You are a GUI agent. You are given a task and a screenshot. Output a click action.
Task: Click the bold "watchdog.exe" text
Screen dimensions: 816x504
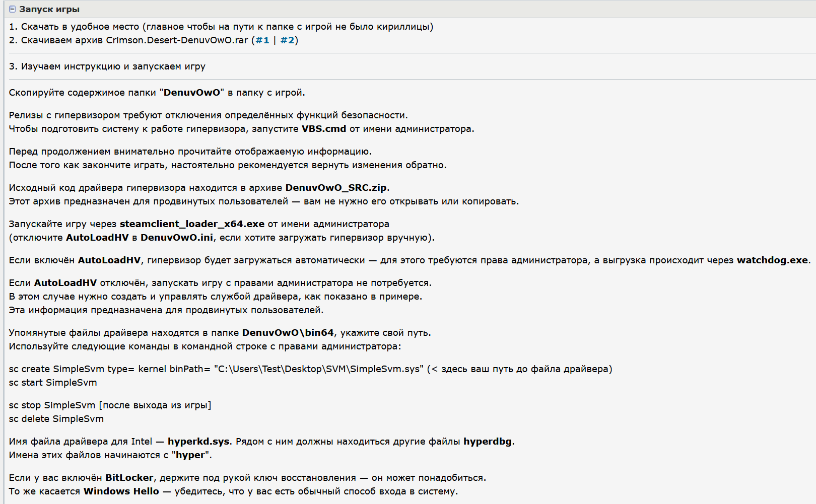point(772,260)
